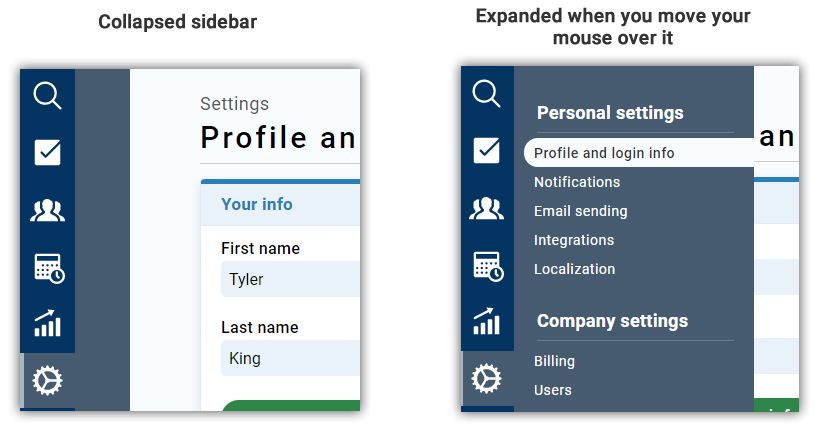Viewport: 818px width, 429px height.
Task: Open the reports chart icon in collapsed sidebar
Action: coord(47,323)
